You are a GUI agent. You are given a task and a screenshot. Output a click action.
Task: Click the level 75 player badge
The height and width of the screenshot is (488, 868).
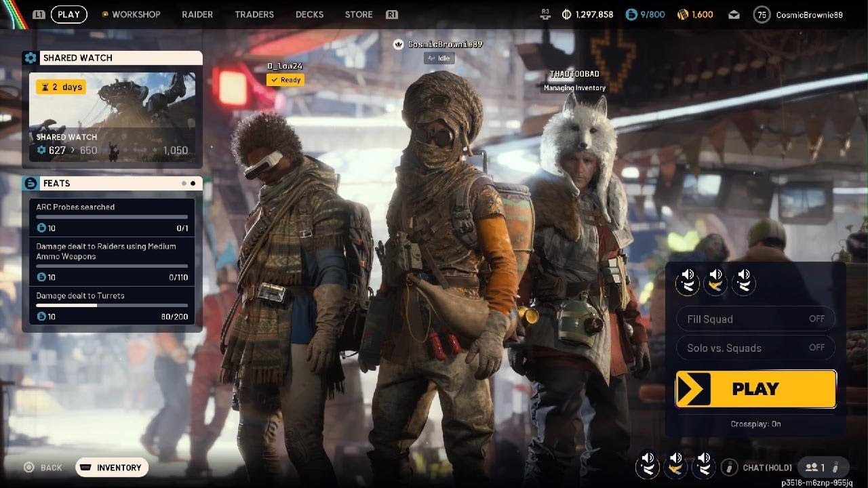point(762,14)
